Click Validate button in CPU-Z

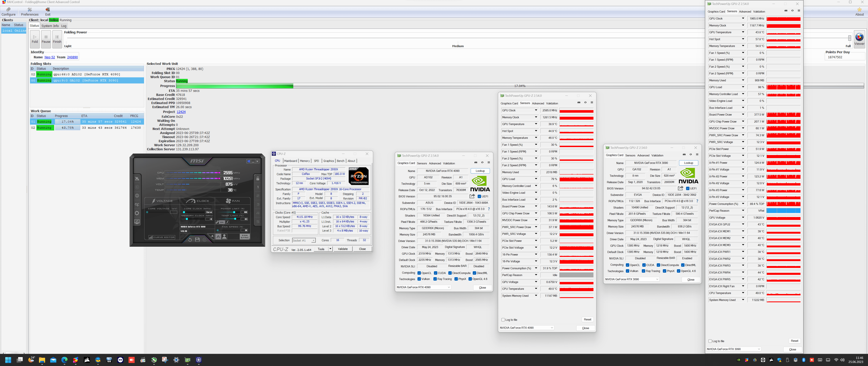point(343,249)
